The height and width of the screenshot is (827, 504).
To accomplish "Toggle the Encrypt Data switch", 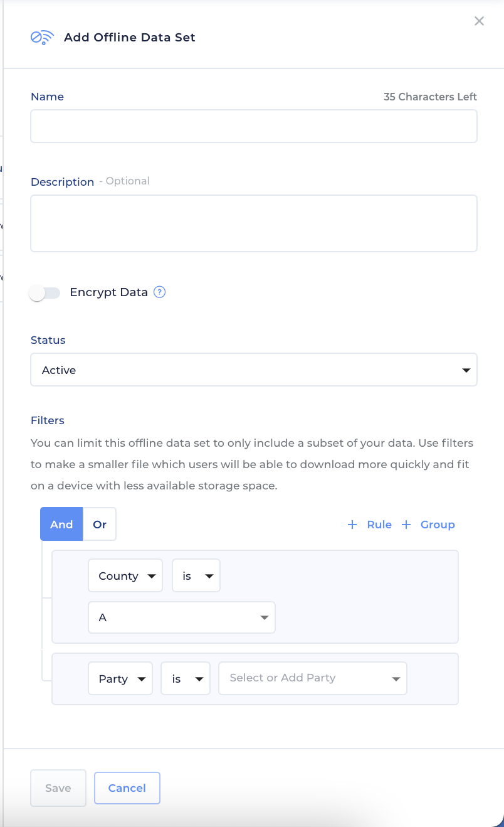I will click(x=45, y=292).
